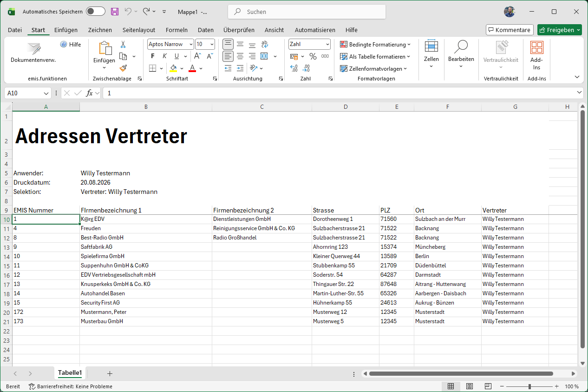Apply red font color
This screenshot has height=392, width=588.
(x=192, y=68)
